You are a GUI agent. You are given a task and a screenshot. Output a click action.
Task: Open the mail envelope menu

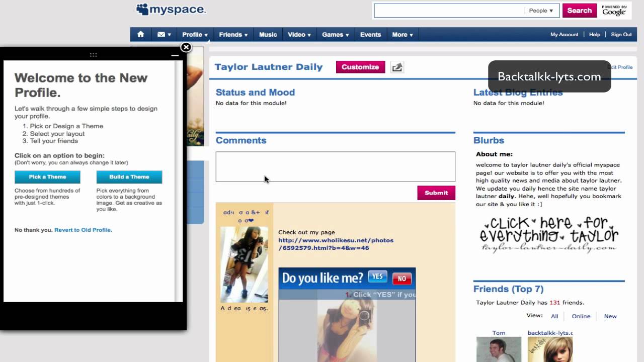(164, 35)
